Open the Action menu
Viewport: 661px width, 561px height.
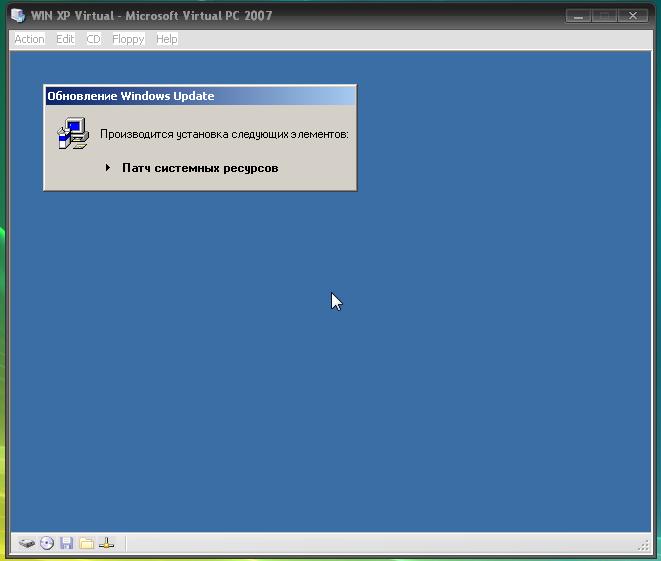(30, 39)
